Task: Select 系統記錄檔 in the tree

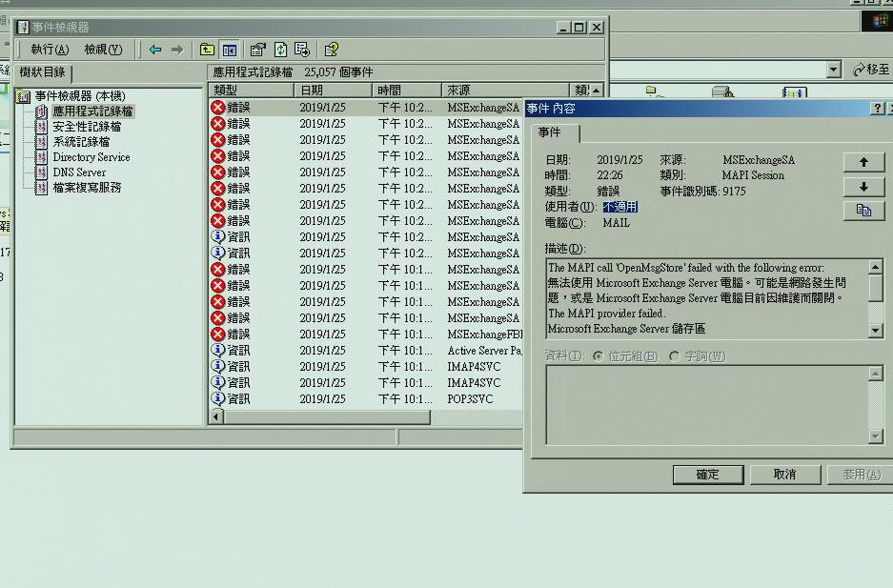Action: point(81,142)
